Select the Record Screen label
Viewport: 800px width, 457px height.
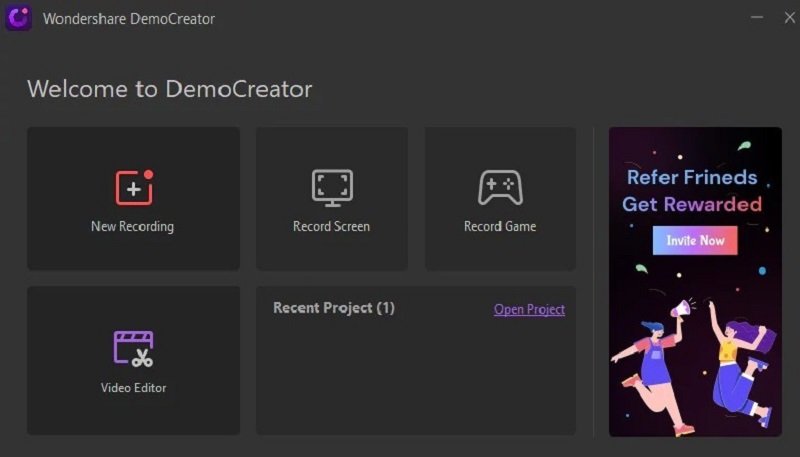tap(332, 226)
